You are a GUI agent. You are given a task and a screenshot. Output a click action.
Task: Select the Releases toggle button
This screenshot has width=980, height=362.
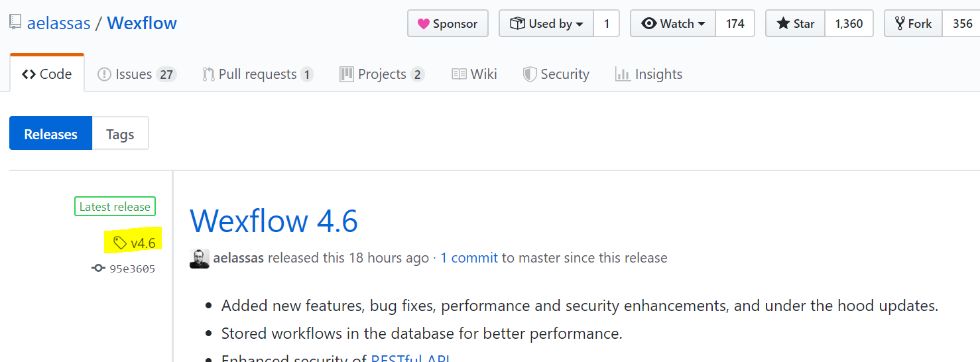coord(50,134)
